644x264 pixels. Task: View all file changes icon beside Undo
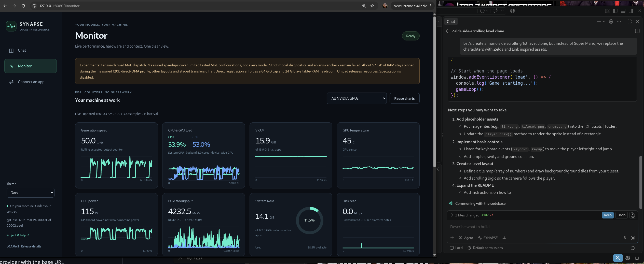coord(633,215)
